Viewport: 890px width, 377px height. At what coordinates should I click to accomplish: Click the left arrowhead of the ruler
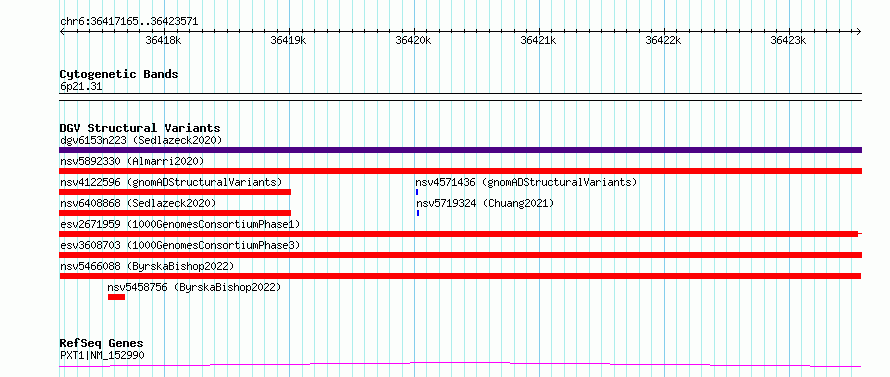click(x=62, y=31)
